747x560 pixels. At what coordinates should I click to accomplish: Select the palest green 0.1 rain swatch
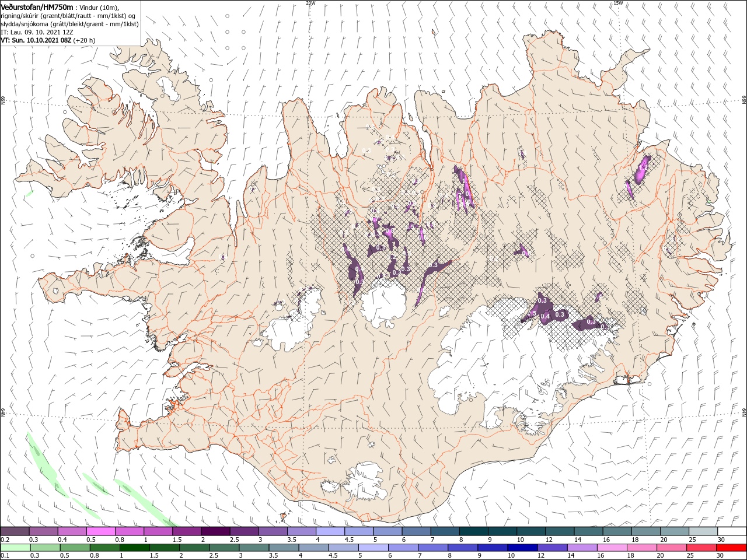click(15, 548)
